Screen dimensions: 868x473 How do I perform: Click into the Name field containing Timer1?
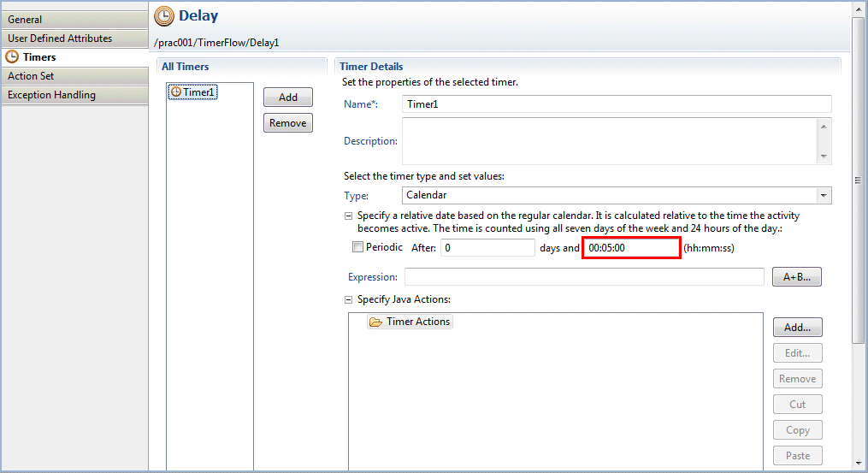click(617, 104)
